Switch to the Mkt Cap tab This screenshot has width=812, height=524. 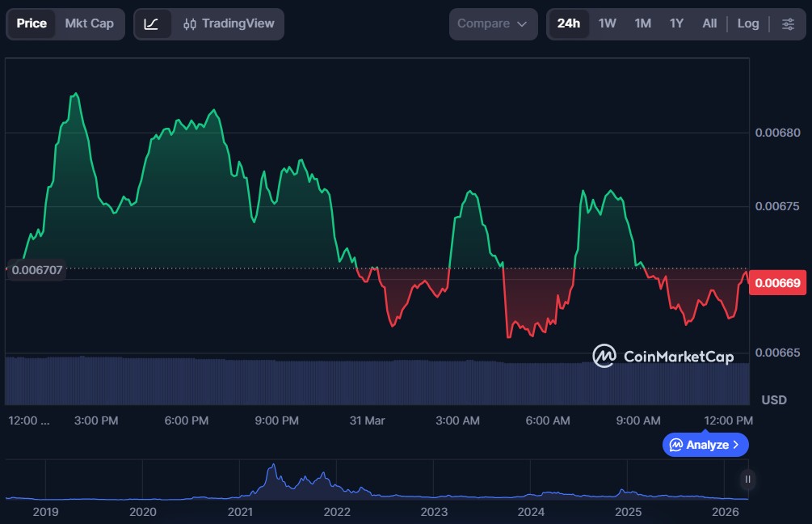point(89,23)
